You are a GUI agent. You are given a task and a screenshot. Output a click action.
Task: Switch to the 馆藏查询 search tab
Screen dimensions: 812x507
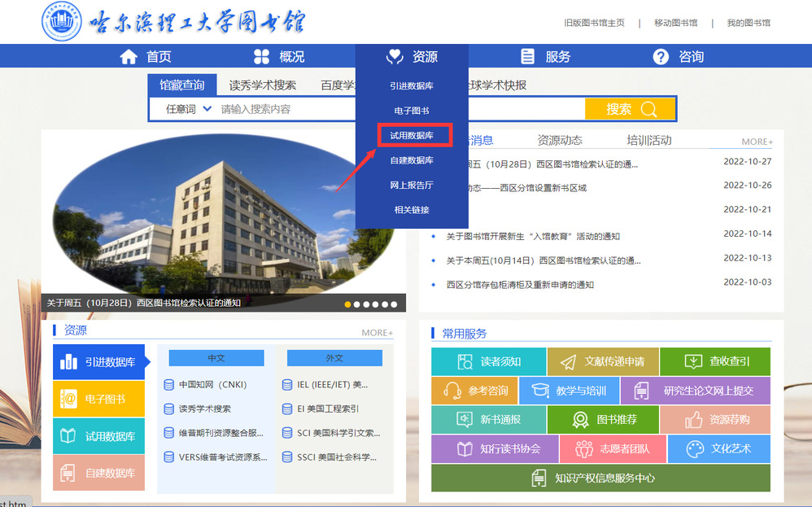click(181, 85)
